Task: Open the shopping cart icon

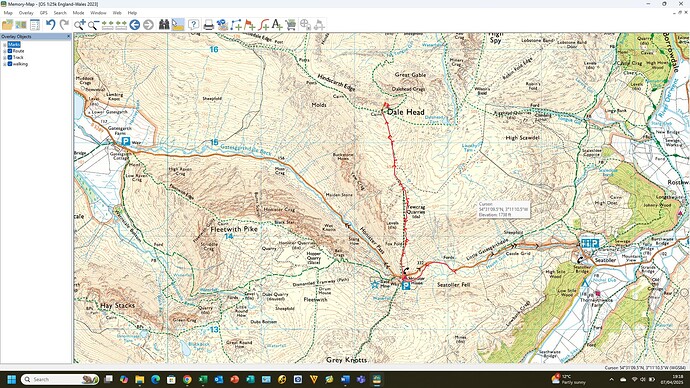Action: (290, 25)
